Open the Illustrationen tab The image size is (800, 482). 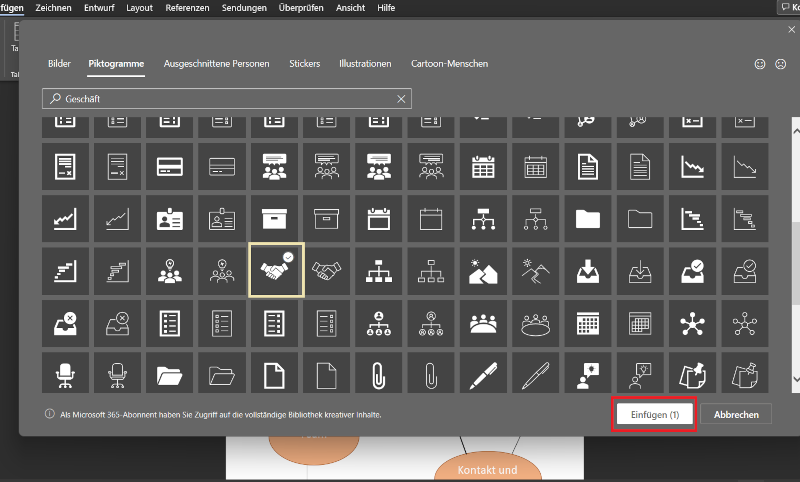coord(365,64)
